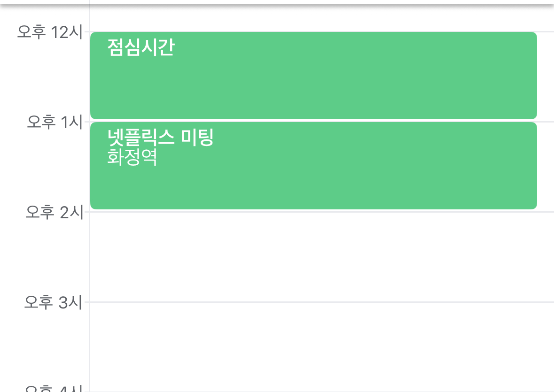Click the gap between 점심시간 and 넷플릭스 미팅
Viewport: 554px width, 392px height.
313,121
